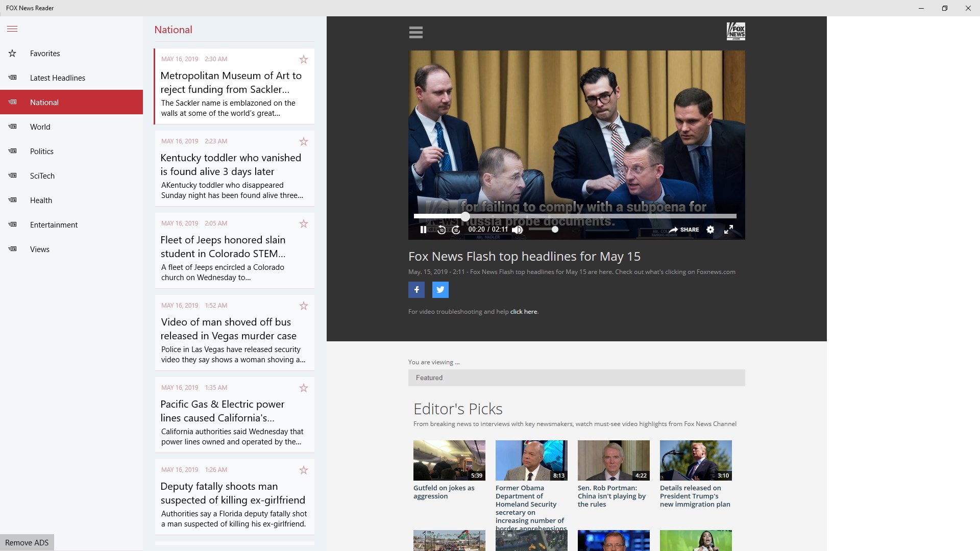980x551 pixels.
Task: Toggle favorite on Fleet of Jeeps story
Action: (304, 223)
